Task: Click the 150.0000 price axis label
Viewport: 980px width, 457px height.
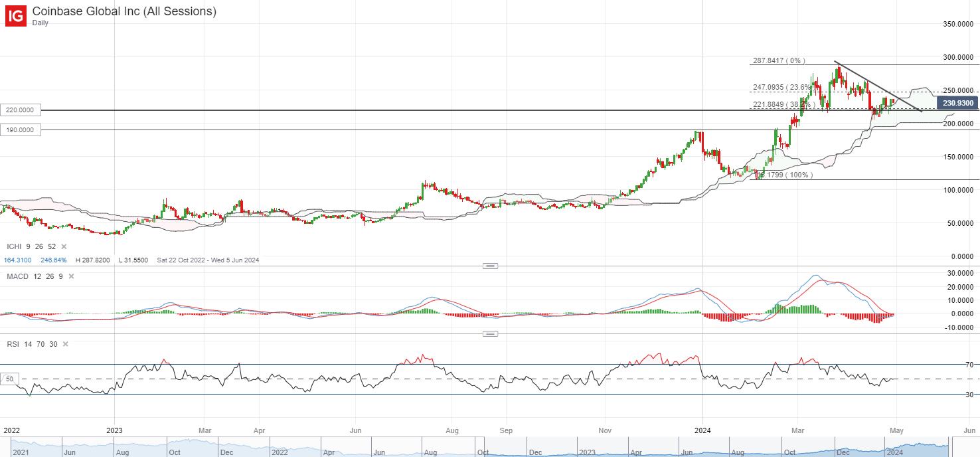Action: coord(958,157)
